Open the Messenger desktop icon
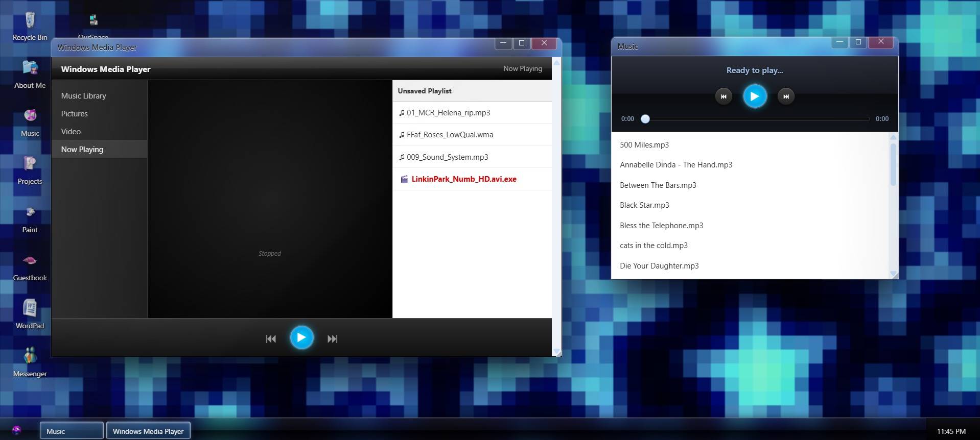 click(30, 363)
